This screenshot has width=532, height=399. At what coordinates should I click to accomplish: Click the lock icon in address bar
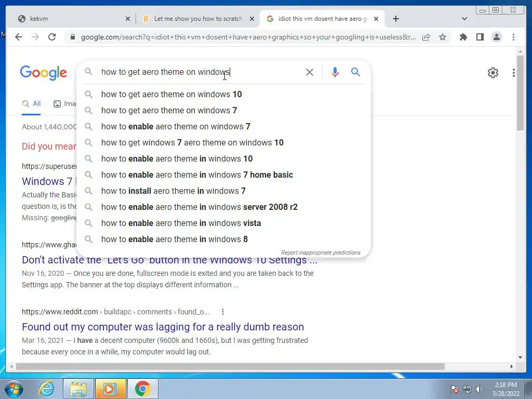click(72, 37)
